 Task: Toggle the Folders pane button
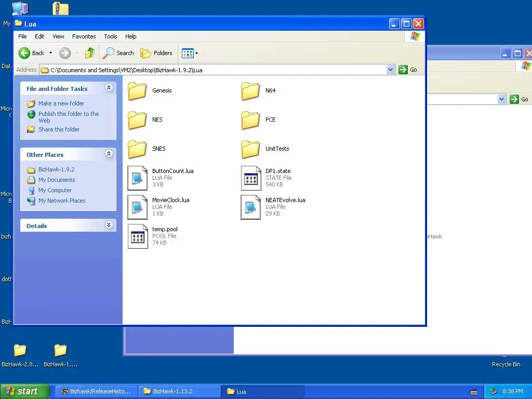coord(156,53)
